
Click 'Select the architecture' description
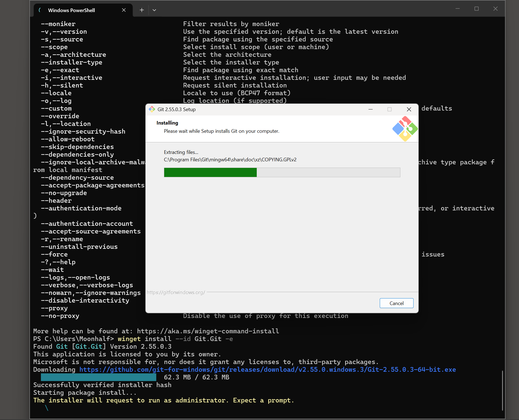tap(227, 55)
